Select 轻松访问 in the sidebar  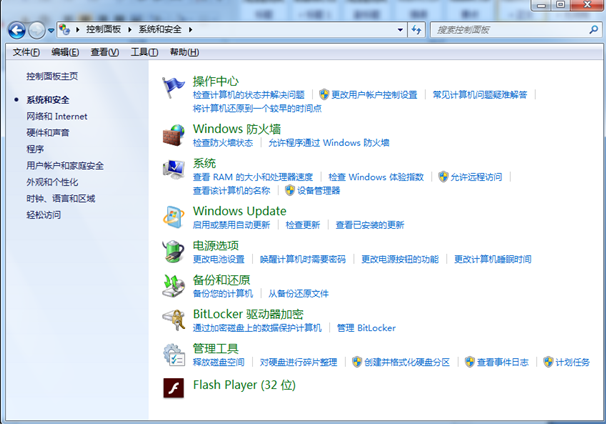pyautogui.click(x=44, y=215)
